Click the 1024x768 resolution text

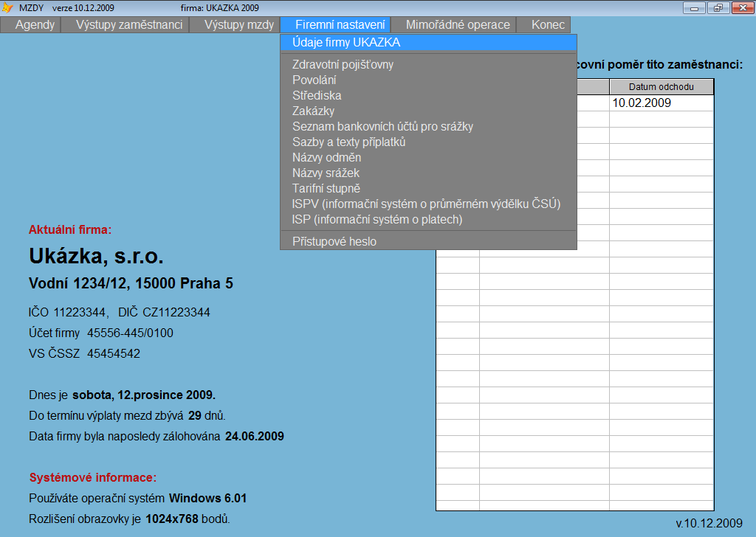point(172,519)
